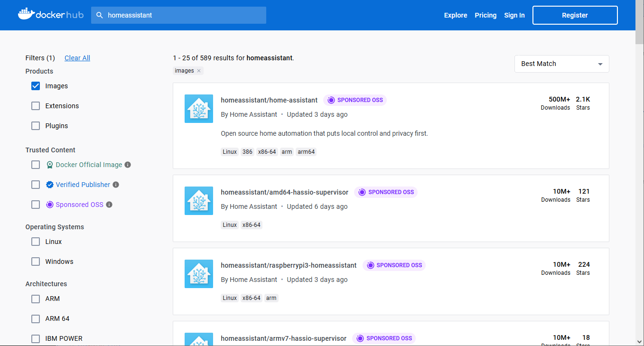This screenshot has width=644, height=346.
Task: Open the homeassistant/home-assistant repository link
Action: (269, 100)
